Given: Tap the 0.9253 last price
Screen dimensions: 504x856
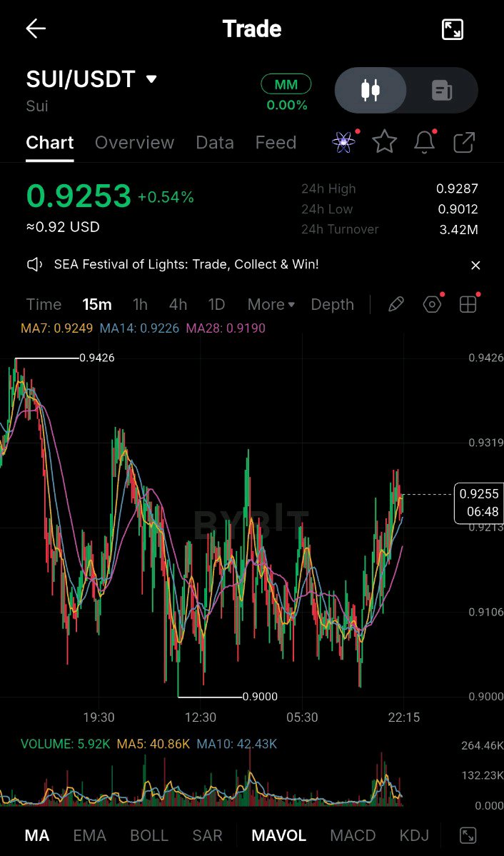Looking at the screenshot, I should pyautogui.click(x=79, y=196).
